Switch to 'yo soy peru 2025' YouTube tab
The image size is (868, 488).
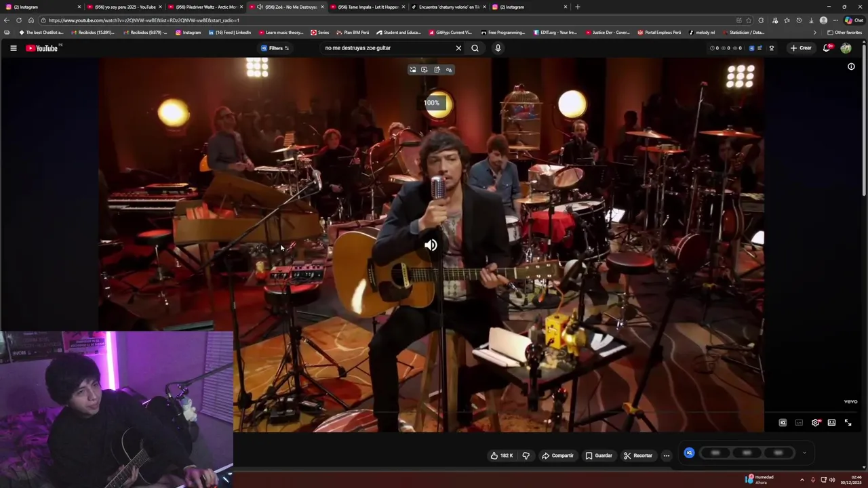pyautogui.click(x=123, y=7)
